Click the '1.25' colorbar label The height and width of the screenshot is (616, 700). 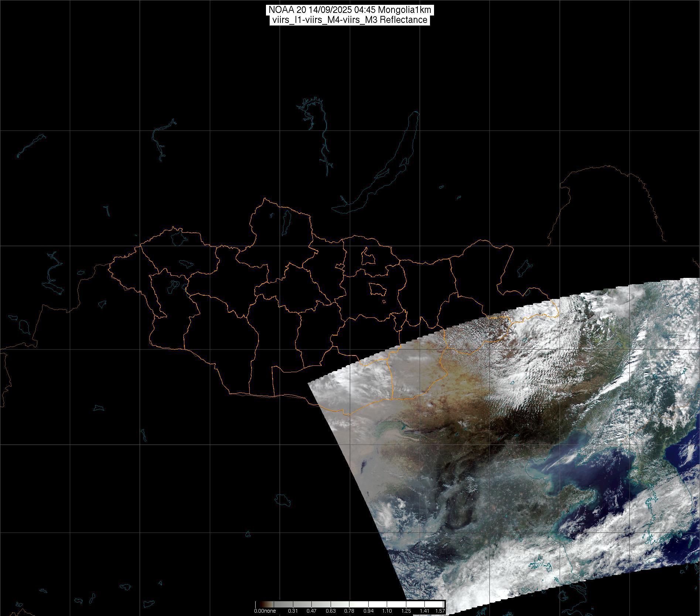click(406, 611)
